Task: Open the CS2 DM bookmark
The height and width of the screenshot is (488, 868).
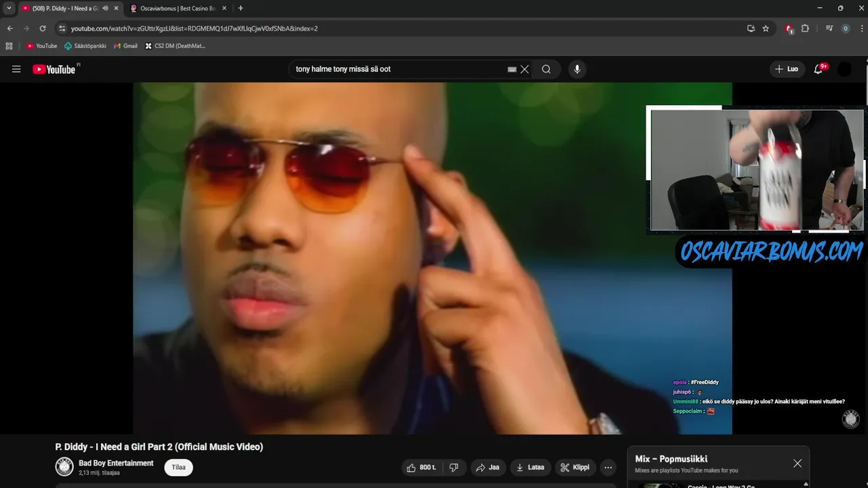Action: pos(176,46)
